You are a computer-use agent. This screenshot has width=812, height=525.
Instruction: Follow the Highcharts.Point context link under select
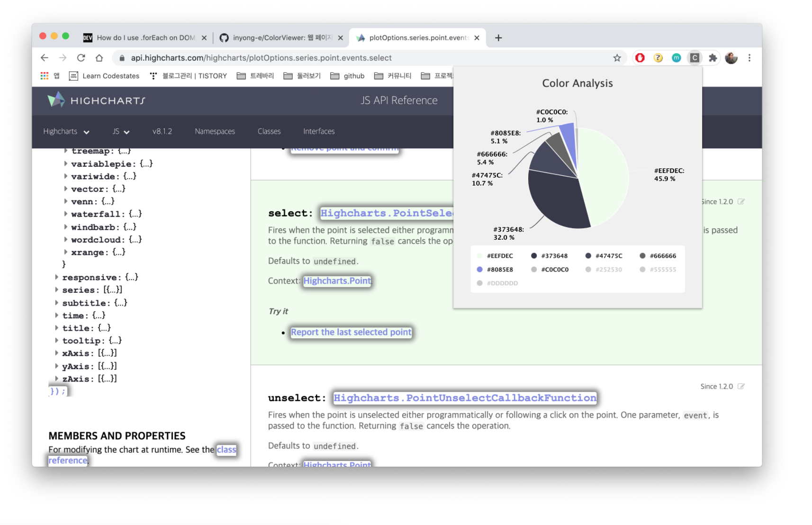click(337, 281)
